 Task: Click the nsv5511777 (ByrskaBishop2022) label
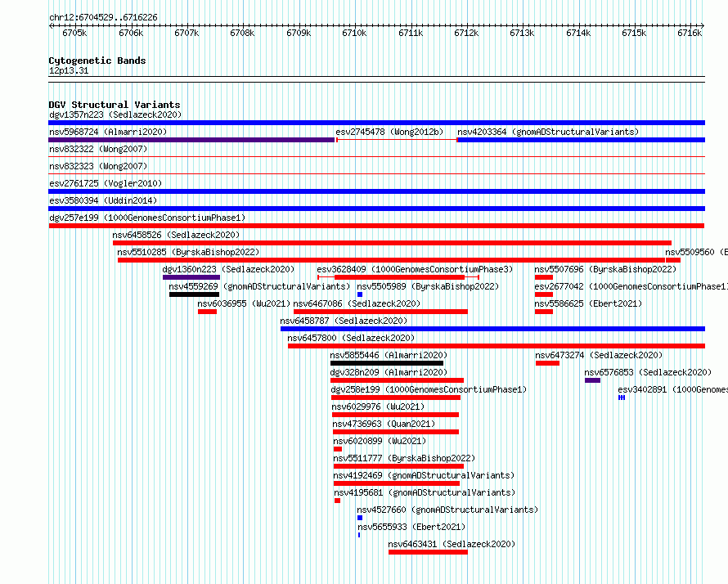[404, 458]
